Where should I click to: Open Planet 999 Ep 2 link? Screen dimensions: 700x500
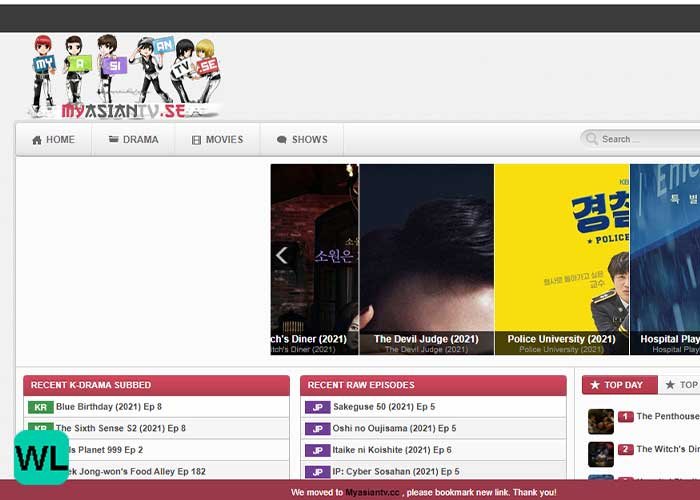point(106,450)
